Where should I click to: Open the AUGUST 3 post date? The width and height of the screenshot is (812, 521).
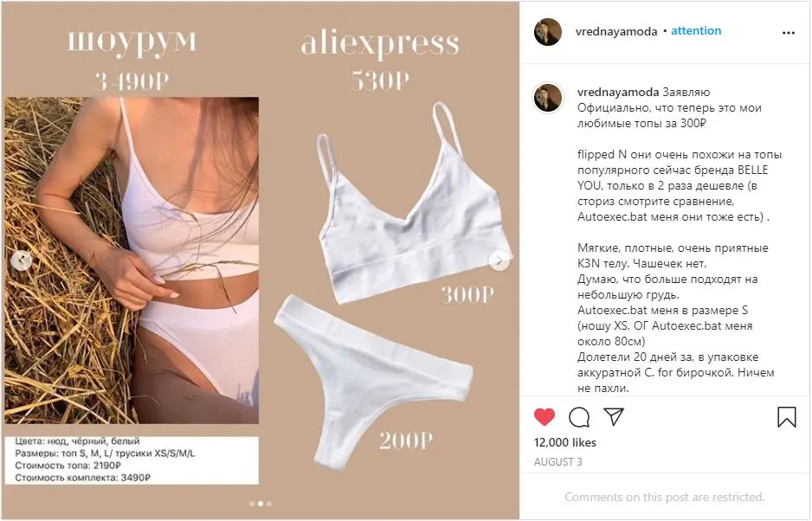(x=557, y=462)
